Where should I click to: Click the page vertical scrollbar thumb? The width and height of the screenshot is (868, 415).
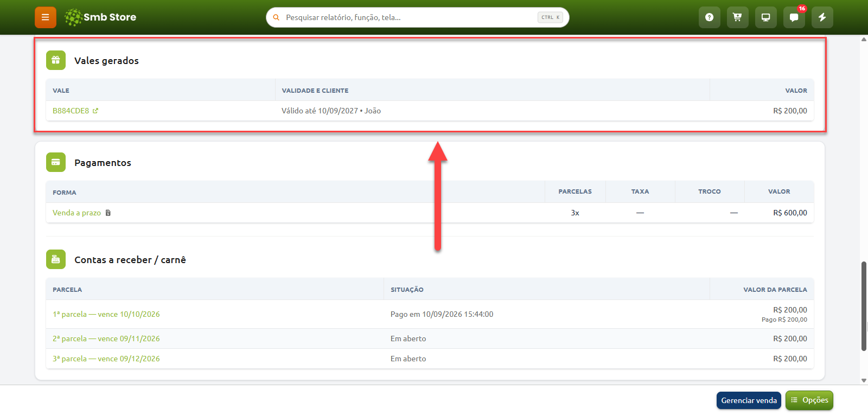point(864,307)
